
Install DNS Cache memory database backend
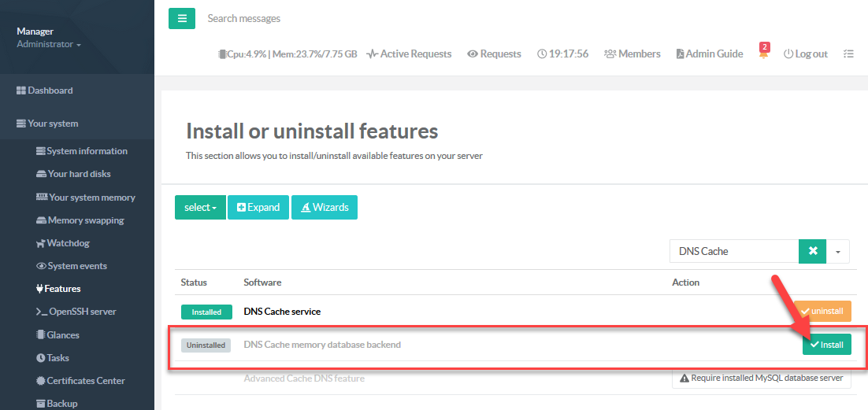click(x=826, y=345)
